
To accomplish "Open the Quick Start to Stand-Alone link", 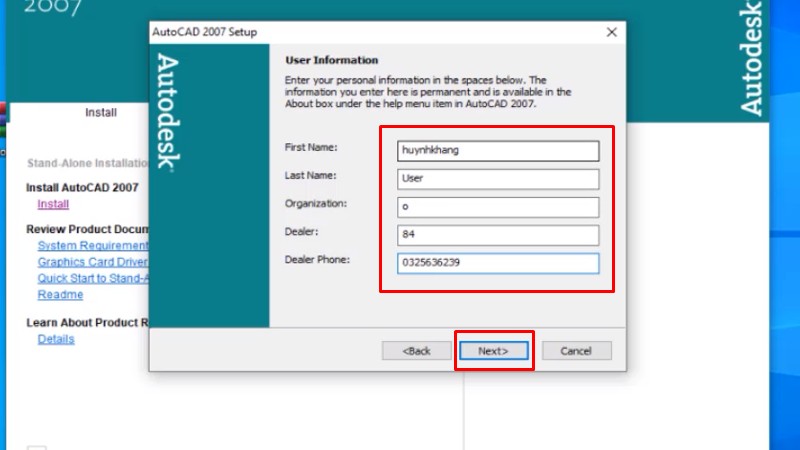I will pos(93,279).
